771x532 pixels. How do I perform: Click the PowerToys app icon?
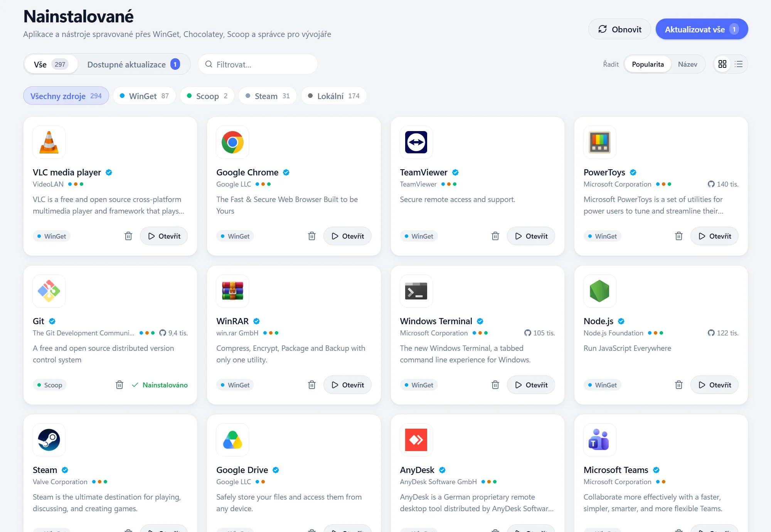pos(599,142)
